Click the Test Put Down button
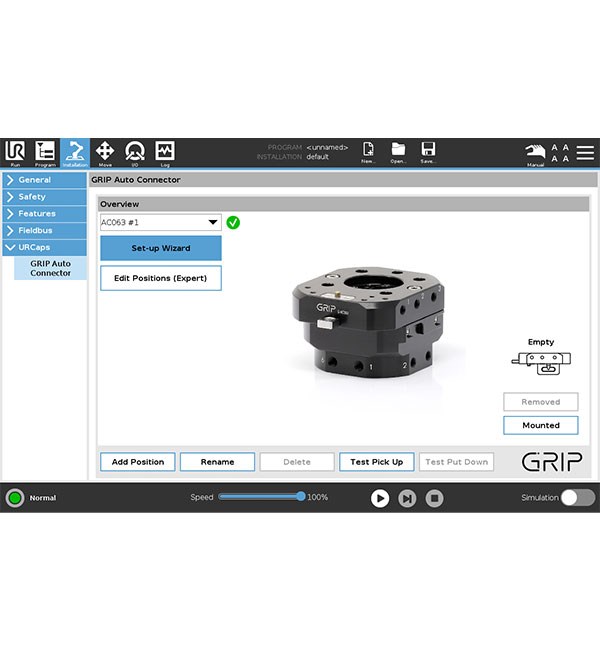600x650 pixels. [457, 462]
